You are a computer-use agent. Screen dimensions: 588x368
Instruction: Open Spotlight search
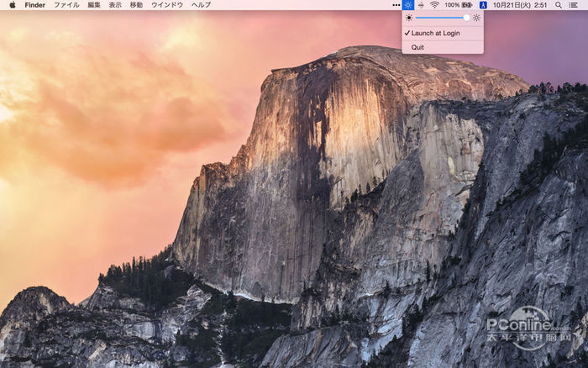click(559, 5)
